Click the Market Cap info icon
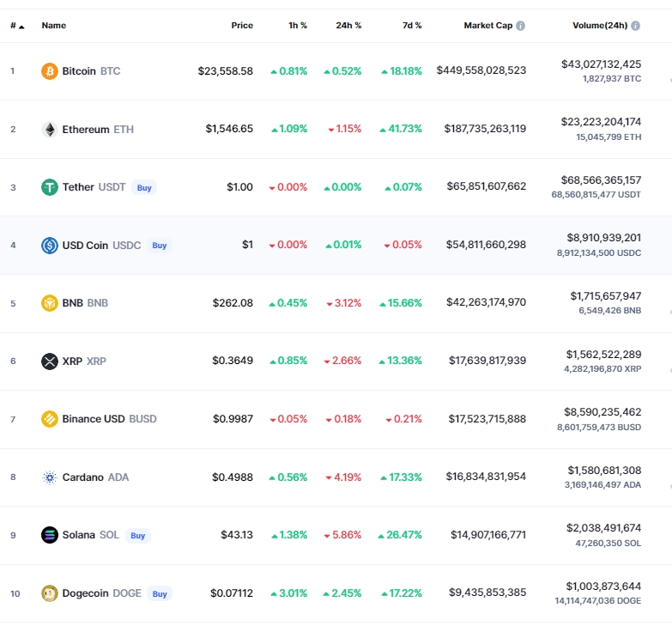 (x=521, y=26)
